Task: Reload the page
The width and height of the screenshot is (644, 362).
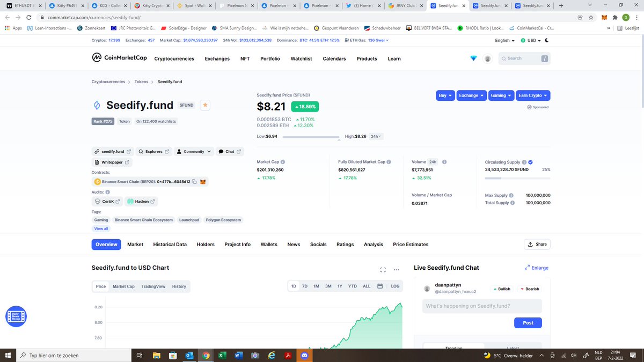Action: tap(28, 17)
